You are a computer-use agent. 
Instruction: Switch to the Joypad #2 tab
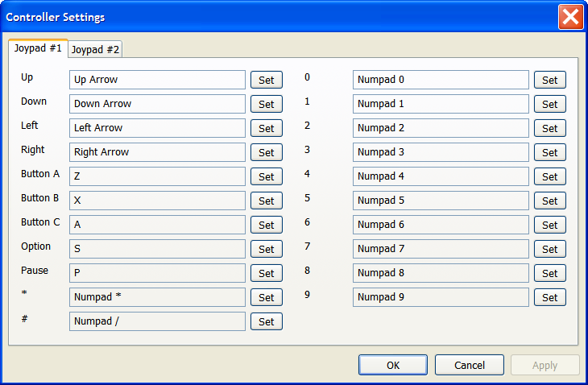coord(95,49)
